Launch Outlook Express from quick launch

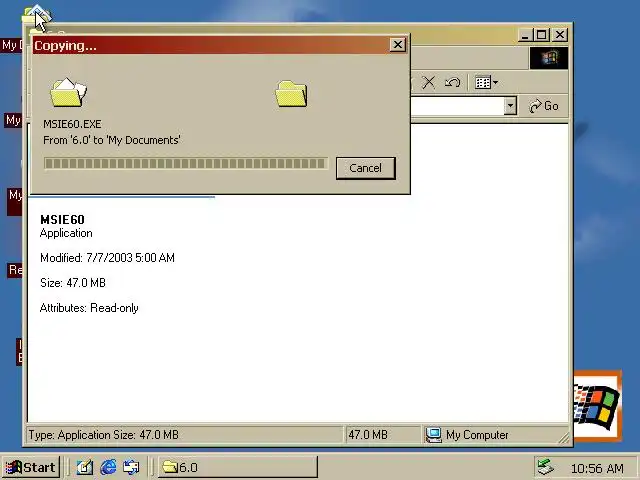[x=131, y=467]
